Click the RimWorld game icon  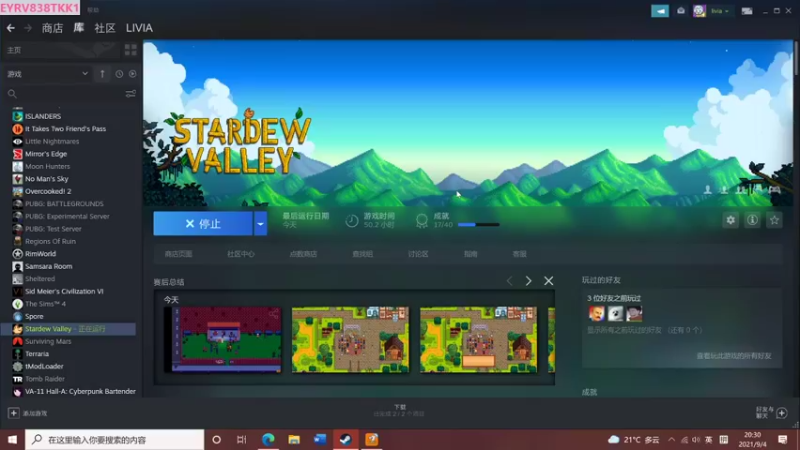click(17, 254)
